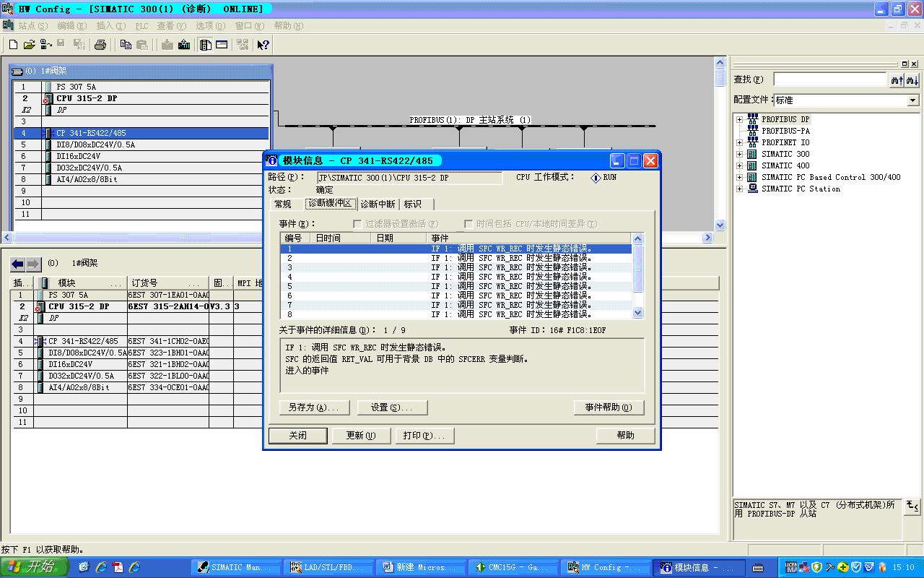Click the Copy toolbar icon

[x=126, y=45]
